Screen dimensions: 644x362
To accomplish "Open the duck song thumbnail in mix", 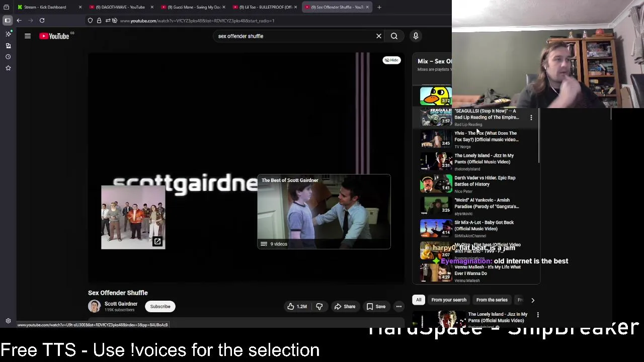I will [436, 96].
